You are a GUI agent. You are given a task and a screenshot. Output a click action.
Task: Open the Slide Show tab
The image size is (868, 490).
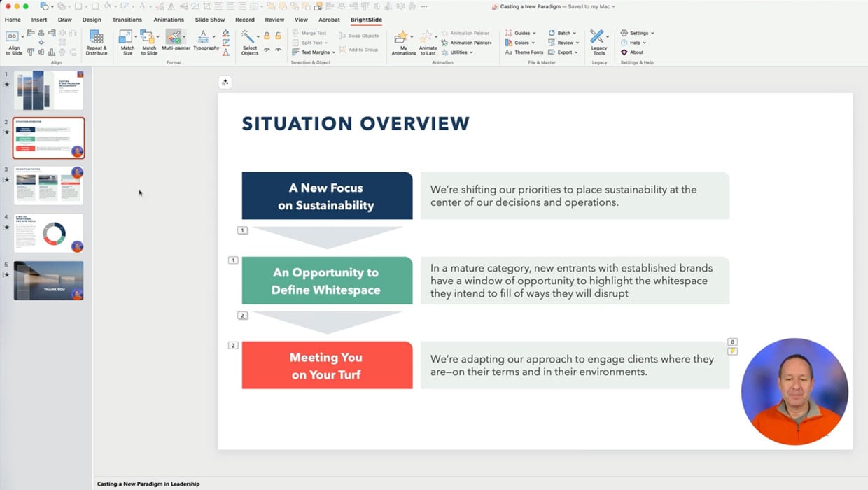click(210, 20)
